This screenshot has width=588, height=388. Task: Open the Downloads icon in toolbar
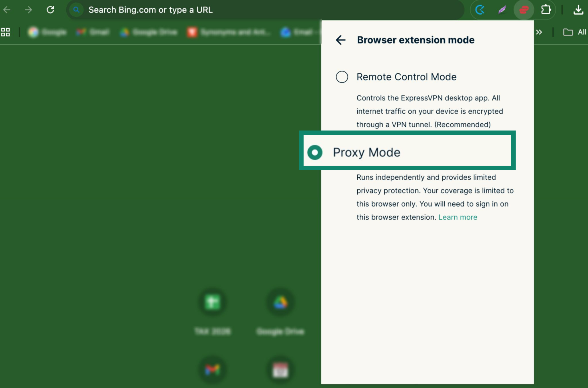tap(578, 10)
